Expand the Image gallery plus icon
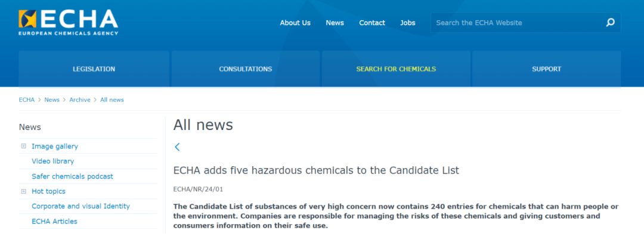Viewport: 644px width, 236px height. coord(23,146)
